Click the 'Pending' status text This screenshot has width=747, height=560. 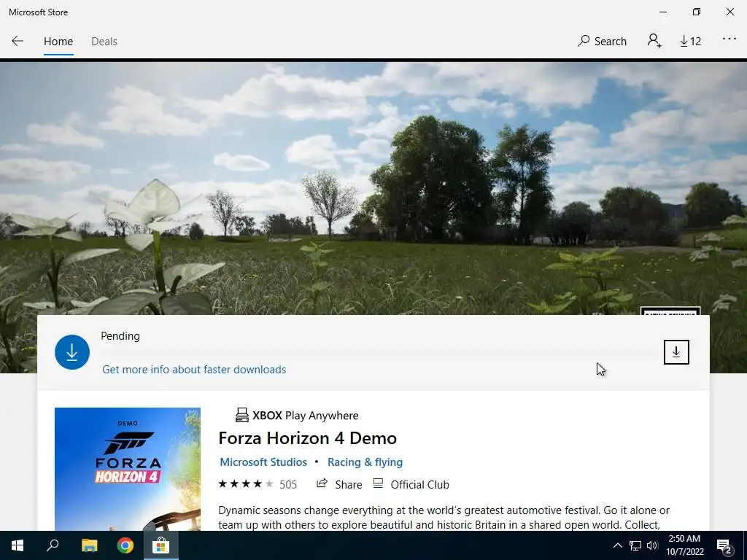(120, 335)
